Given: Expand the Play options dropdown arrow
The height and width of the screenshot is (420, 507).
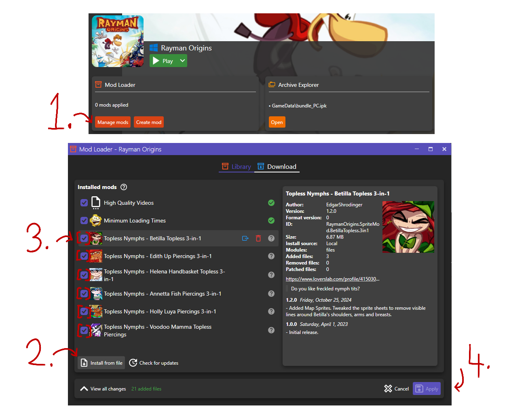Looking at the screenshot, I should 182,61.
